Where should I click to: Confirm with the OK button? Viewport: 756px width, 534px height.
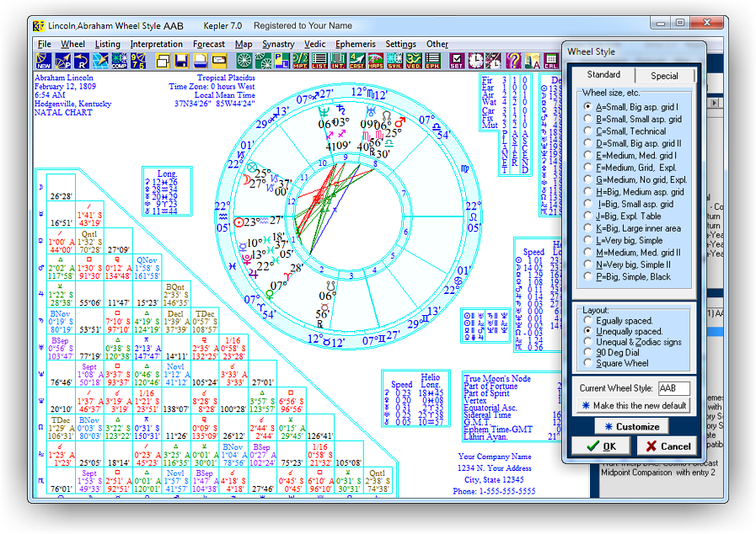(601, 446)
